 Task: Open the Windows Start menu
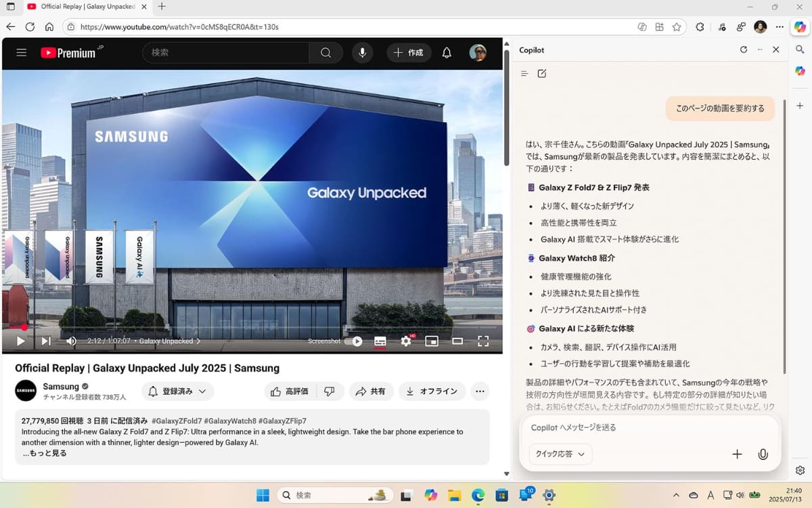point(263,495)
